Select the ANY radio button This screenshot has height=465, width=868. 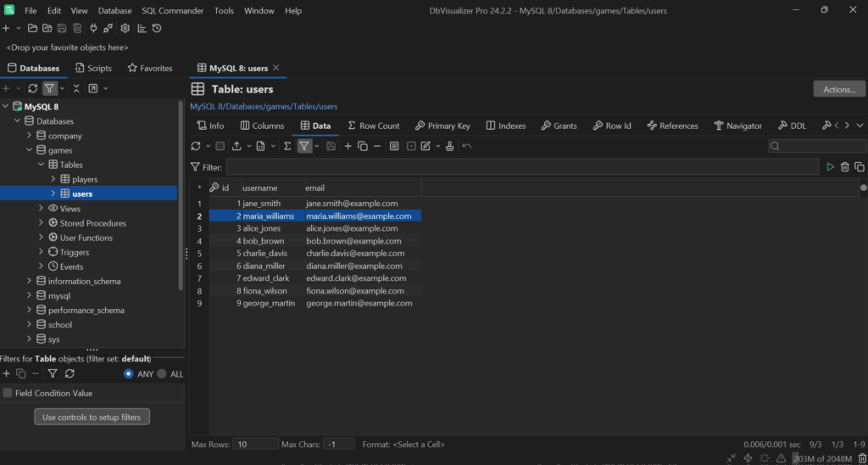tap(129, 374)
